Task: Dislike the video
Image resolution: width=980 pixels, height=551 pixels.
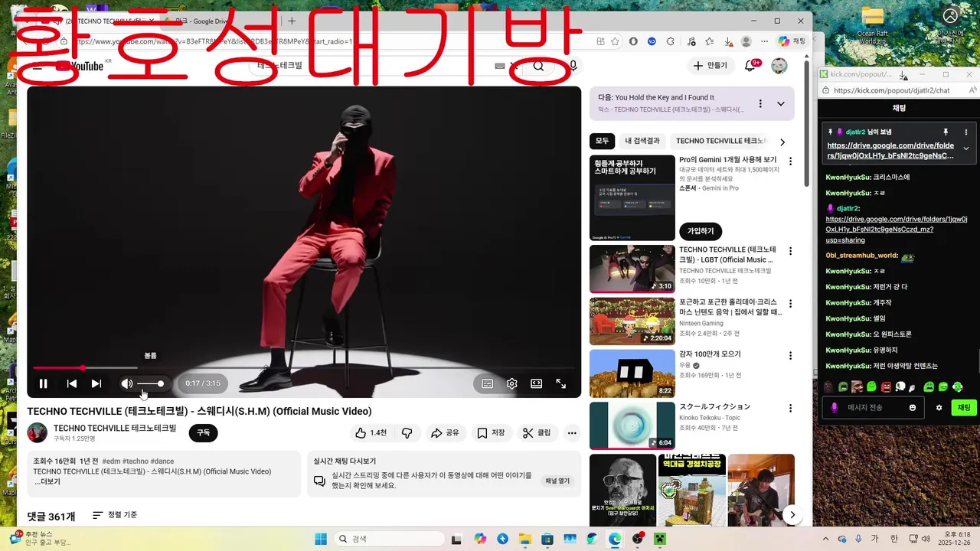Action: (x=407, y=432)
